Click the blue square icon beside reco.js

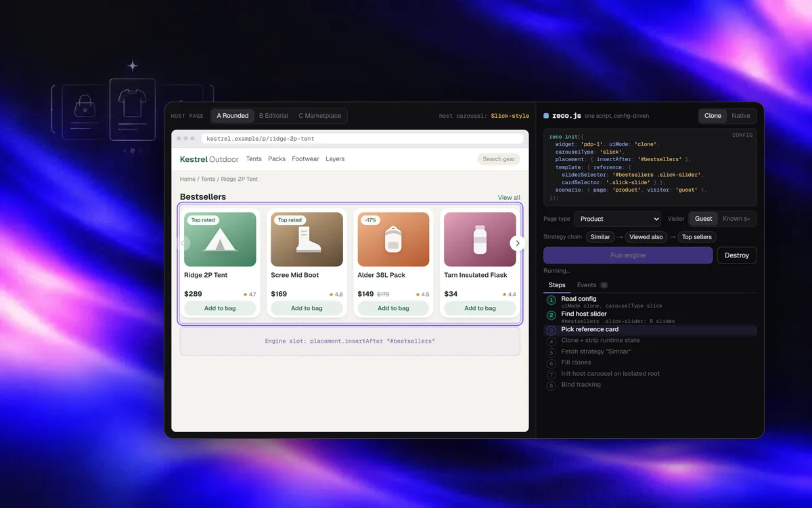pos(546,116)
